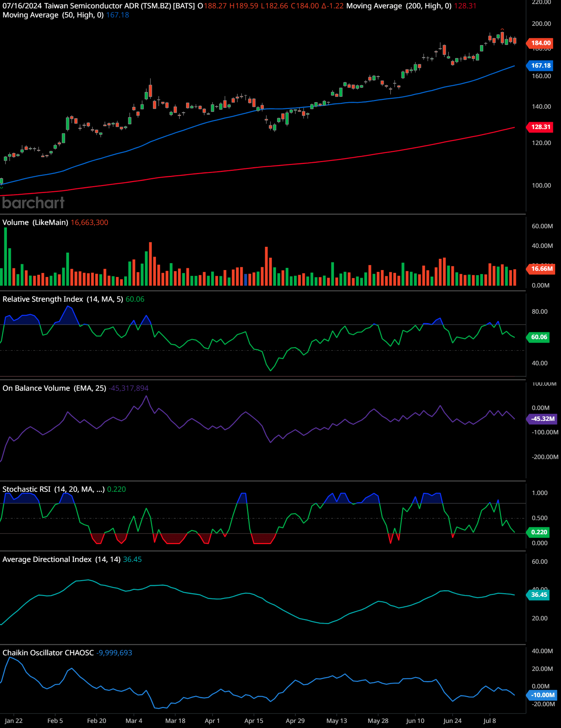Click the Jun 24 date axis label
Viewport: 561px width, 728px height.
click(452, 721)
